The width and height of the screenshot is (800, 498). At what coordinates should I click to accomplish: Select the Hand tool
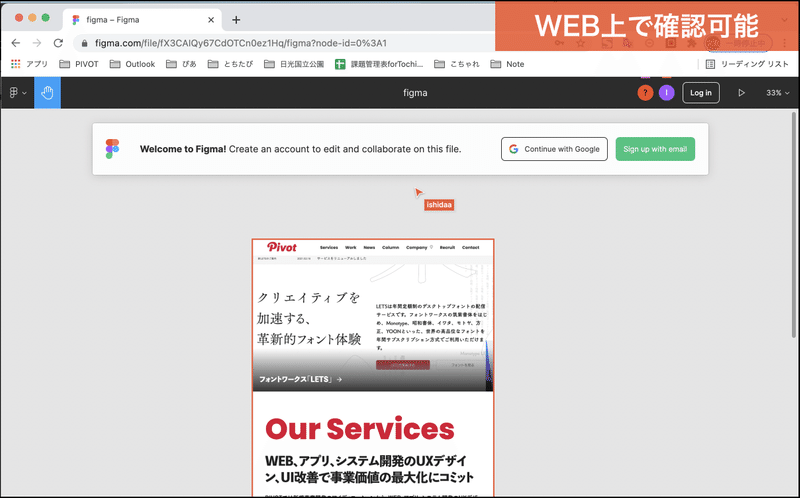click(47, 93)
